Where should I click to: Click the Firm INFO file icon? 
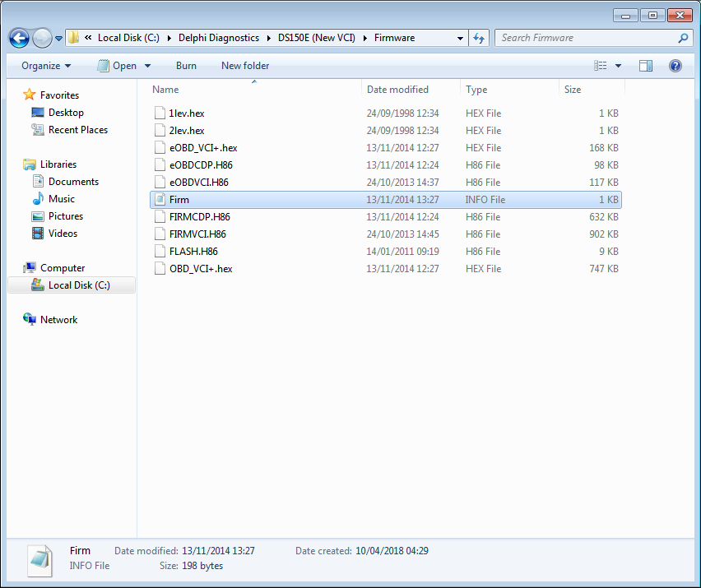[x=160, y=199]
